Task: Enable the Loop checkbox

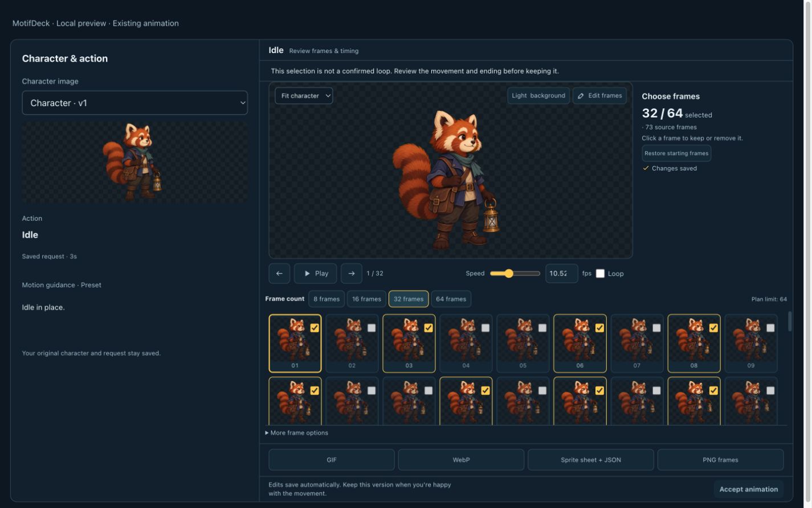Action: coord(600,274)
